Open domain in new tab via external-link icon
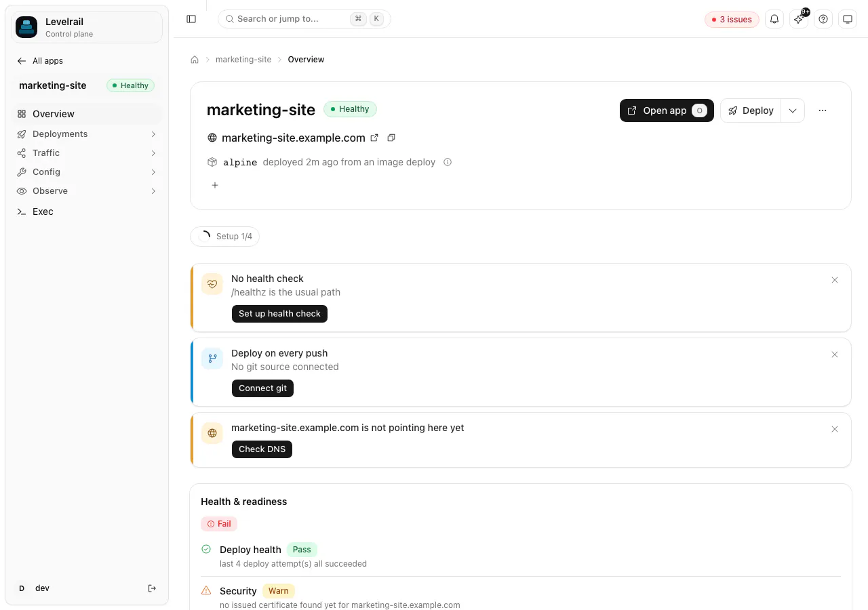Image resolution: width=868 pixels, height=610 pixels. tap(374, 138)
